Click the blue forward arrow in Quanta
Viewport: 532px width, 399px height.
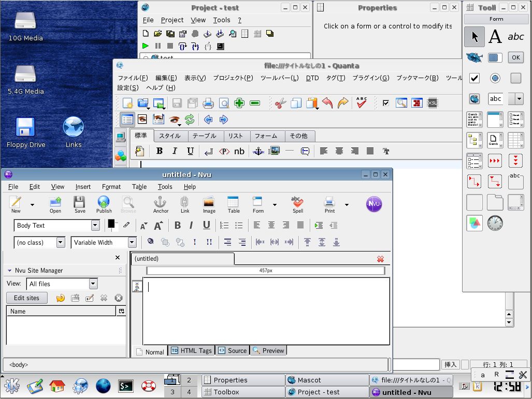tap(224, 120)
